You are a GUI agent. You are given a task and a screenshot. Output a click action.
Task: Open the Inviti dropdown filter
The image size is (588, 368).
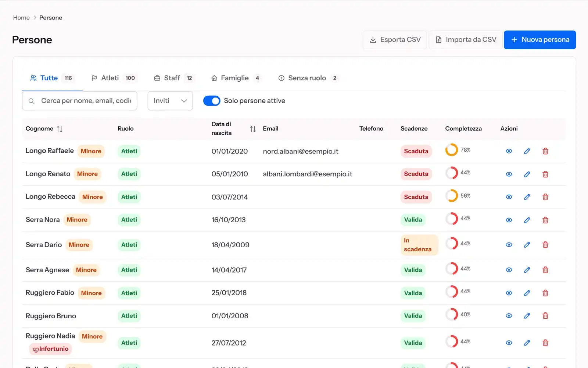tap(170, 101)
